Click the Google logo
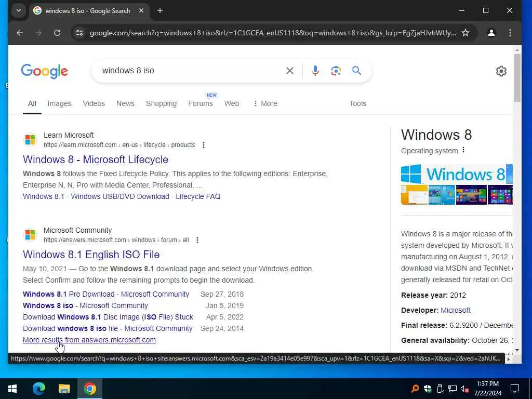 45,71
